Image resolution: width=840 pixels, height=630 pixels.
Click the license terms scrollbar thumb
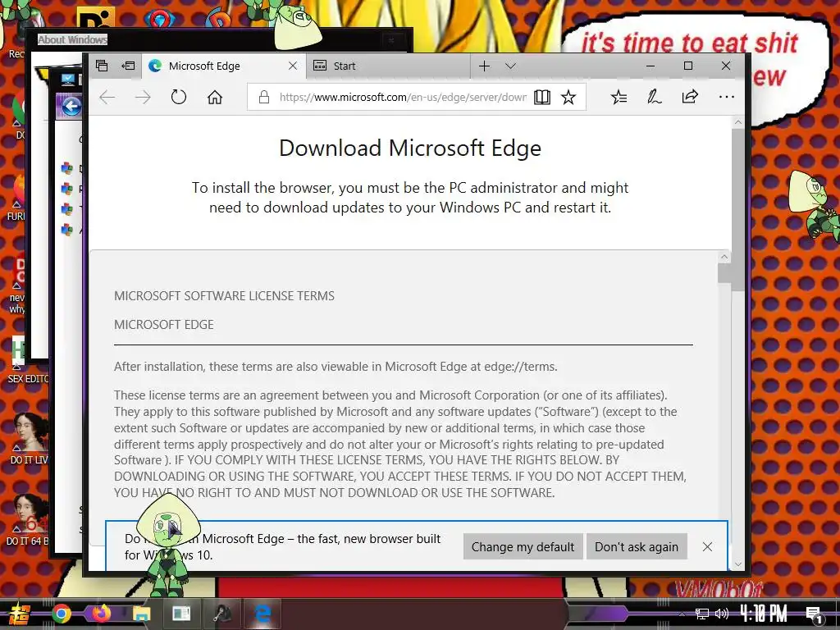tap(724, 273)
